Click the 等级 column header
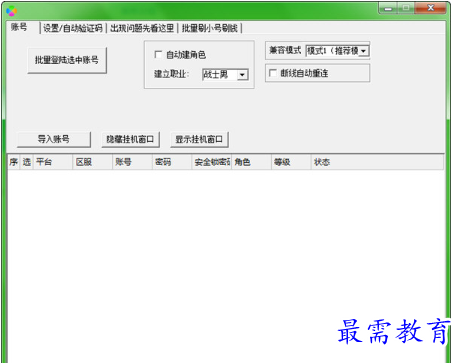The width and height of the screenshot is (459, 363). coord(291,162)
